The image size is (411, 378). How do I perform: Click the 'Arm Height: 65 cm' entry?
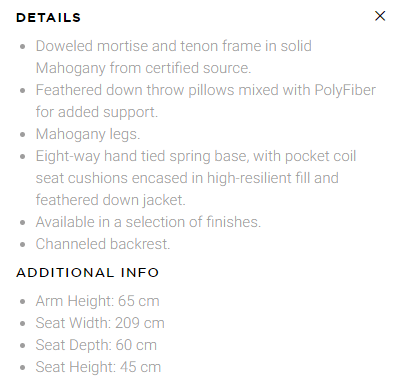(98, 301)
